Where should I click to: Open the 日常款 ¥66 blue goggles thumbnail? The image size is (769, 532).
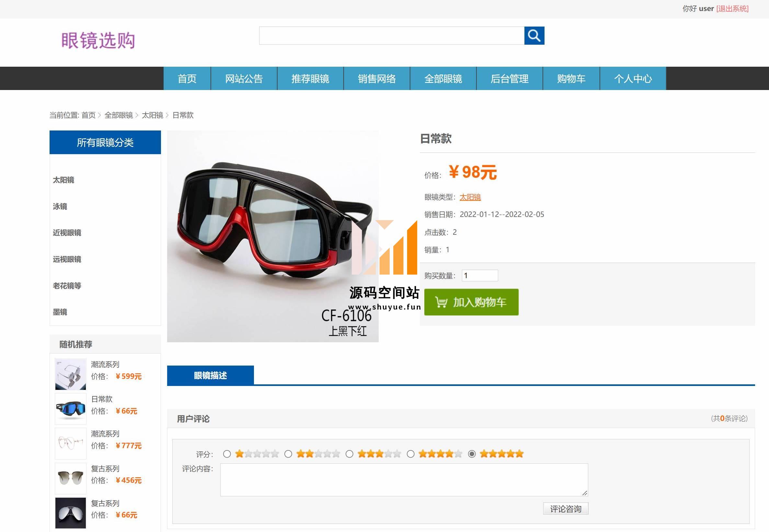pos(70,409)
